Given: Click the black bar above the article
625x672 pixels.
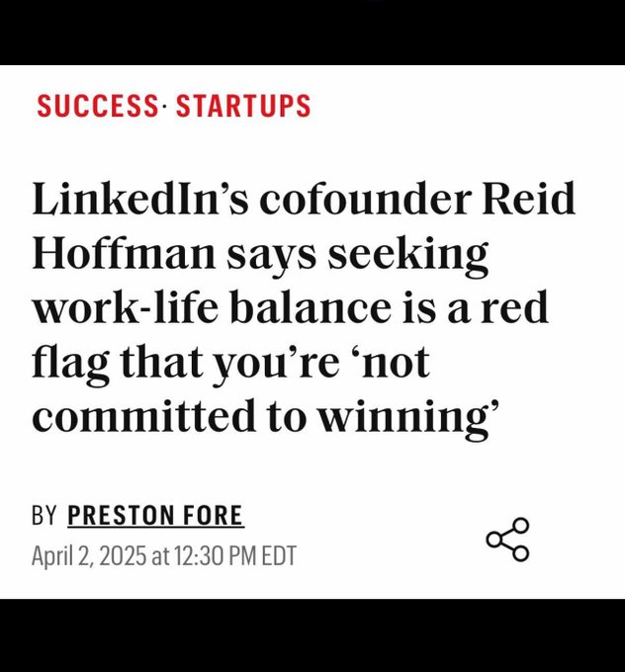Looking at the screenshot, I should coord(312,32).
